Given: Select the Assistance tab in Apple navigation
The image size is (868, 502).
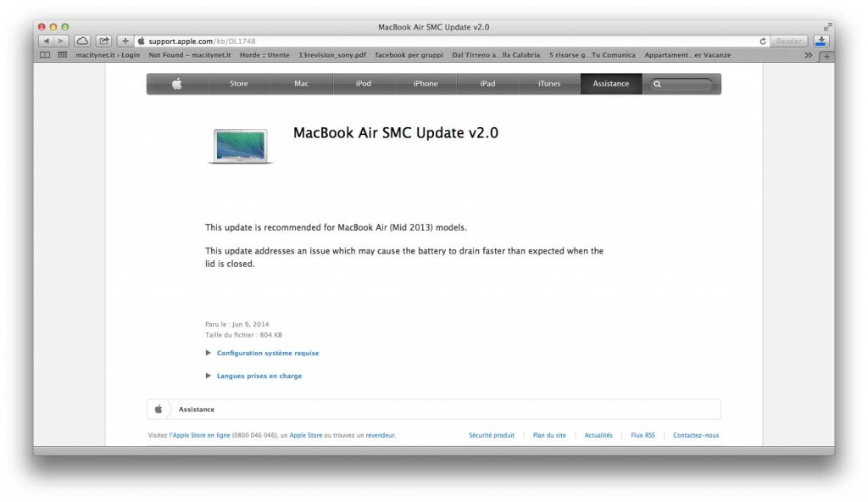Looking at the screenshot, I should click(x=611, y=83).
